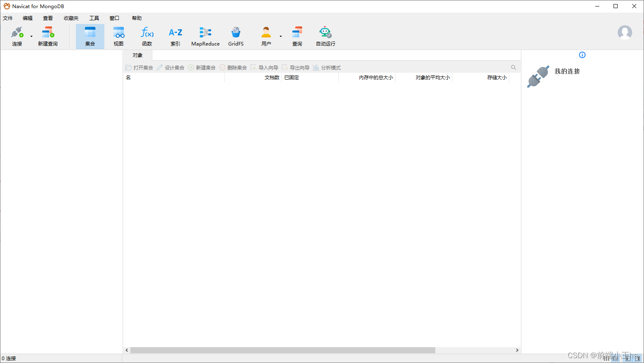644x363 pixels.
Task: Open the Function f(x) (函数) icon
Action: coord(147,33)
